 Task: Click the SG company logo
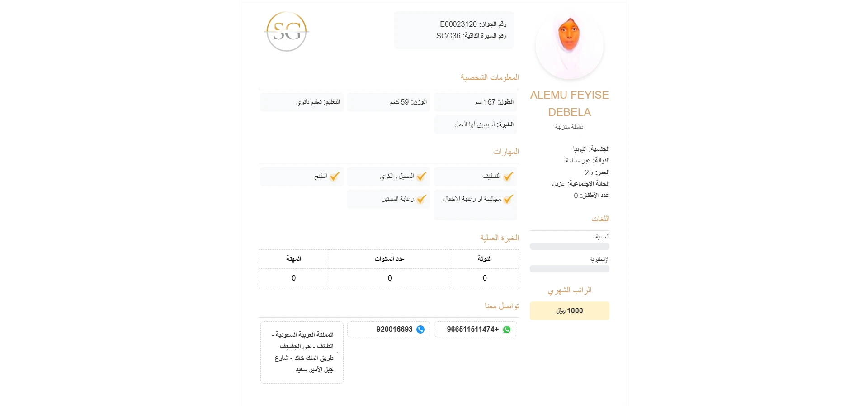(x=287, y=32)
